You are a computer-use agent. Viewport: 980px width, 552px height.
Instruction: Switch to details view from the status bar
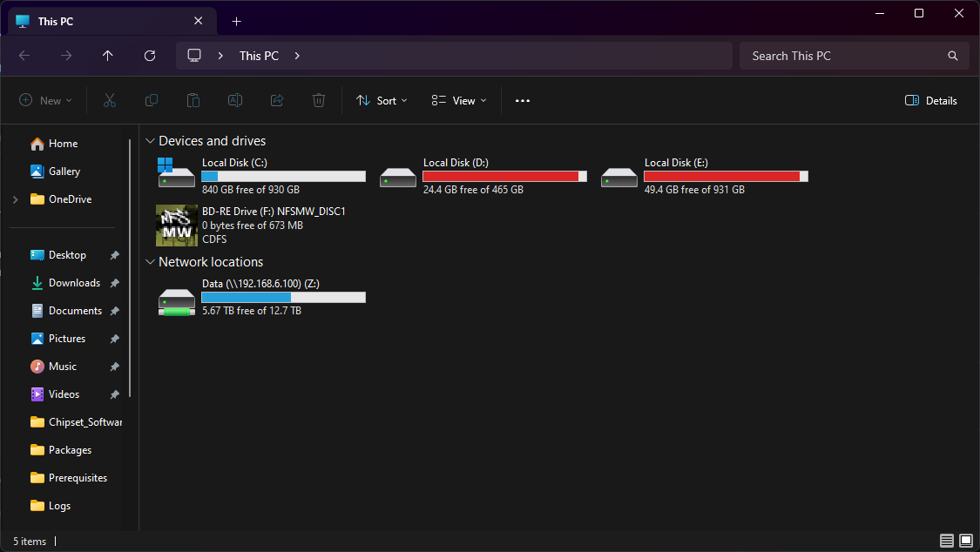pos(946,541)
